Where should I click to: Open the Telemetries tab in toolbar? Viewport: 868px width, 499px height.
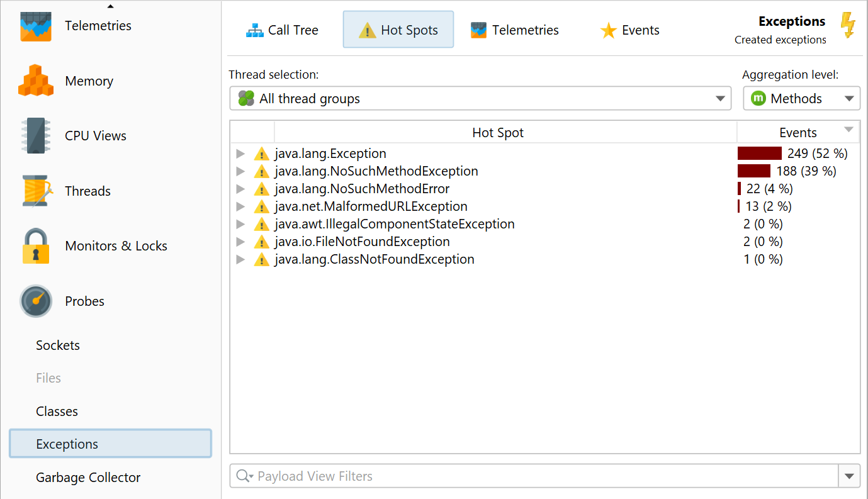(x=514, y=30)
